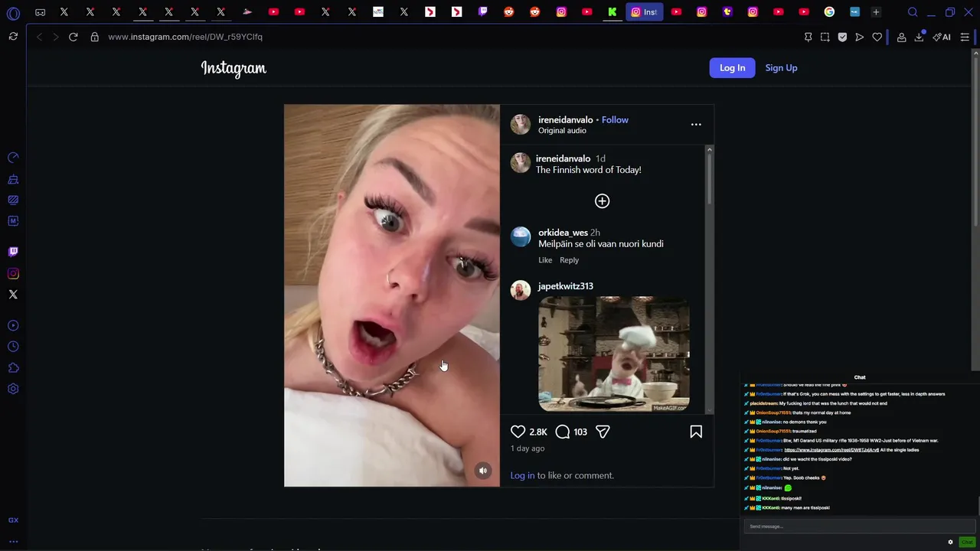980x551 pixels.
Task: Open GX Corner icon at sidebar bottom
Action: click(13, 520)
